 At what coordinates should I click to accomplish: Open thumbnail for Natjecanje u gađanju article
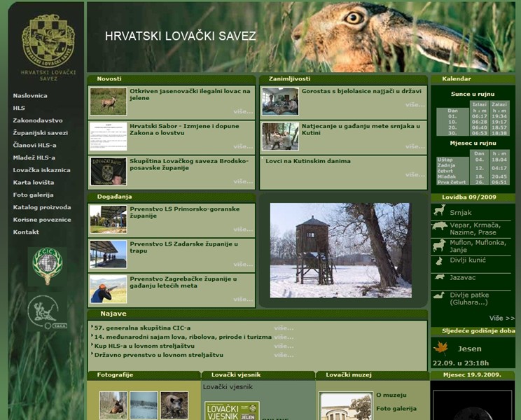coord(280,136)
